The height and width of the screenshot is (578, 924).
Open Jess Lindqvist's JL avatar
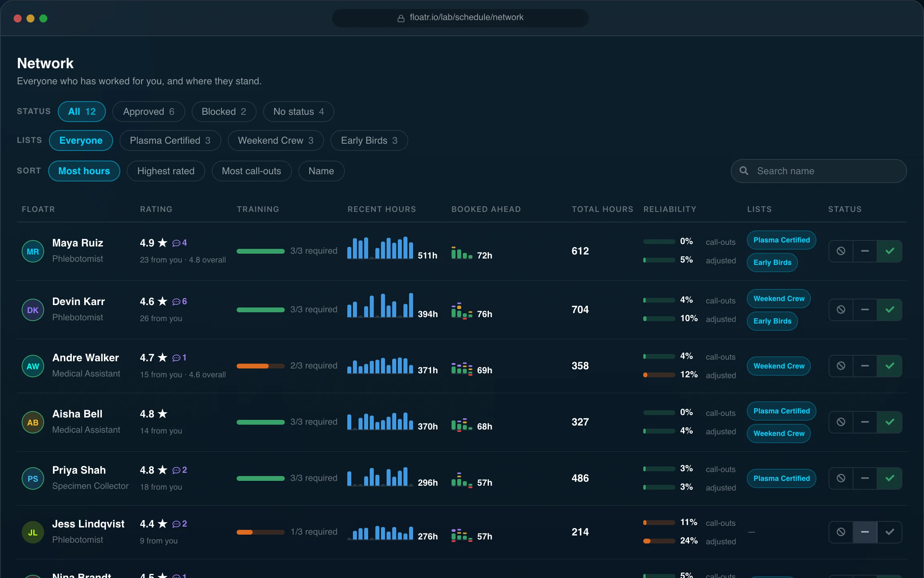click(x=33, y=532)
